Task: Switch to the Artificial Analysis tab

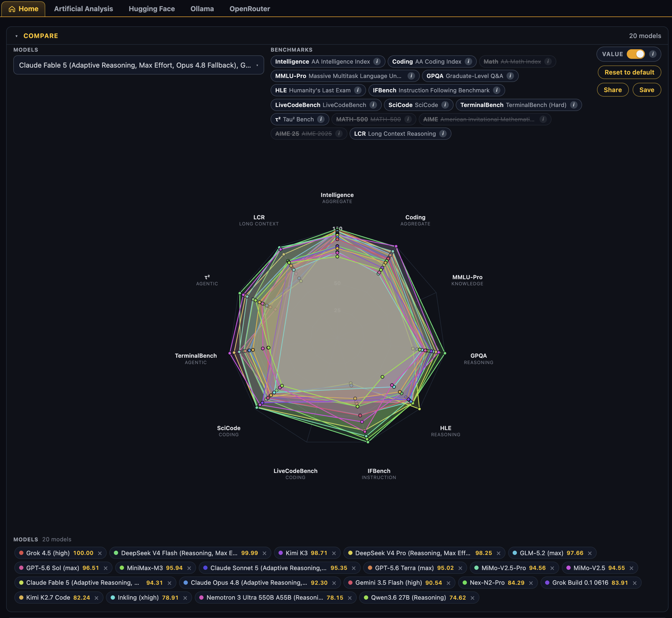Action: coord(84,9)
